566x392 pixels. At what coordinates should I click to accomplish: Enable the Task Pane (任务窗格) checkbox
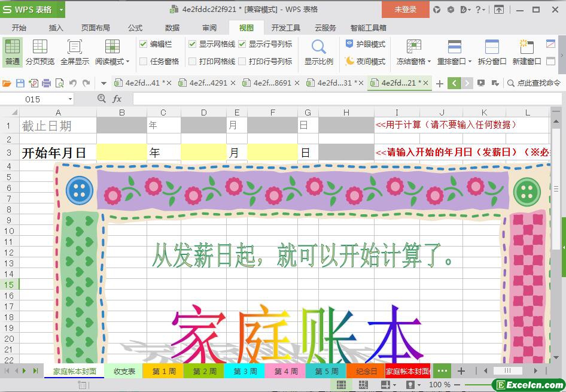click(x=144, y=61)
